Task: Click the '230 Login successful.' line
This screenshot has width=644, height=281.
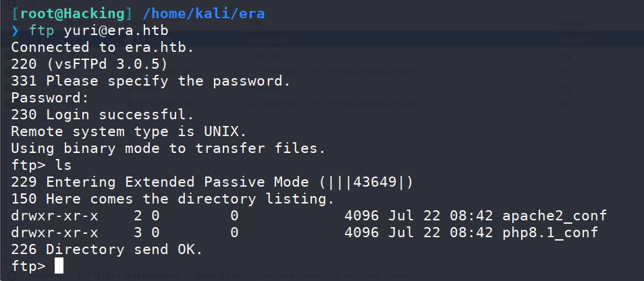Action: click(x=102, y=115)
